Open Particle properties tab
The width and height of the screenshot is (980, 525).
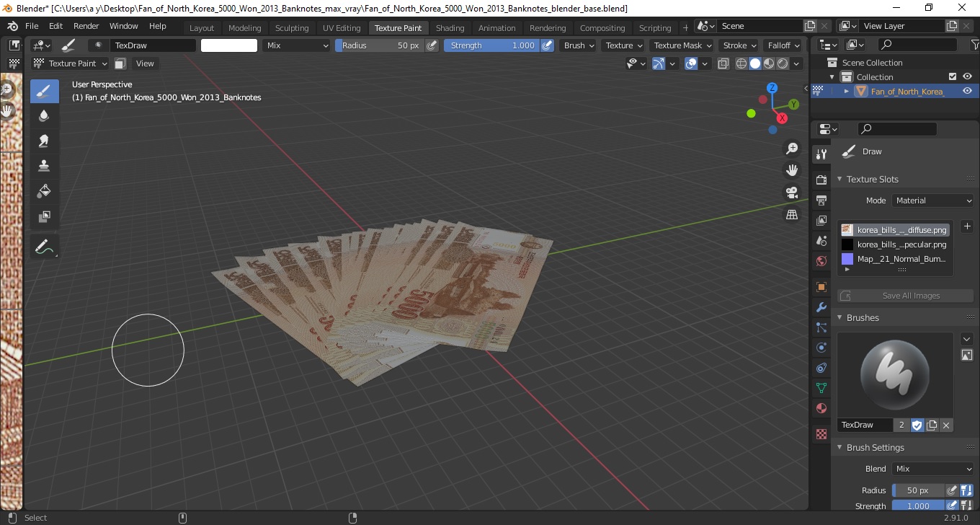[x=821, y=327]
